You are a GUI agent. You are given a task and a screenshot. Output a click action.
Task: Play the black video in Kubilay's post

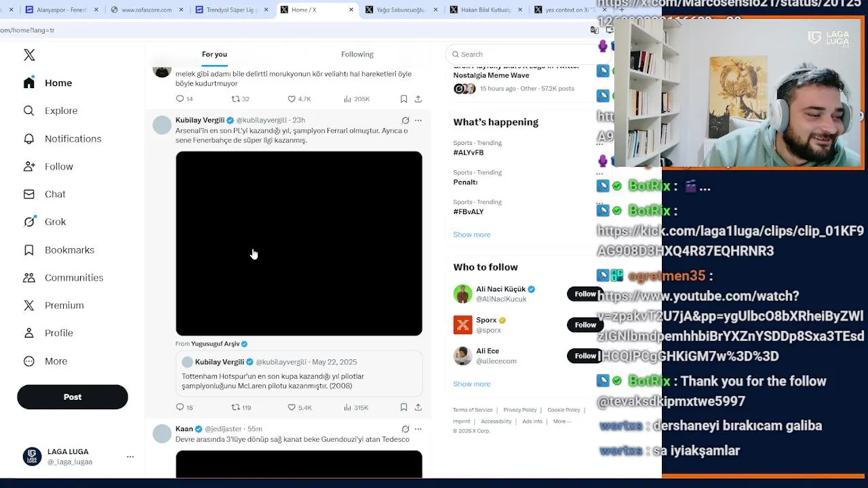(299, 243)
